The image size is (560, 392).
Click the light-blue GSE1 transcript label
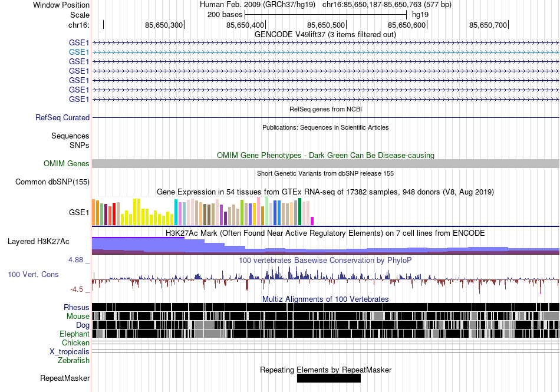[x=79, y=52]
